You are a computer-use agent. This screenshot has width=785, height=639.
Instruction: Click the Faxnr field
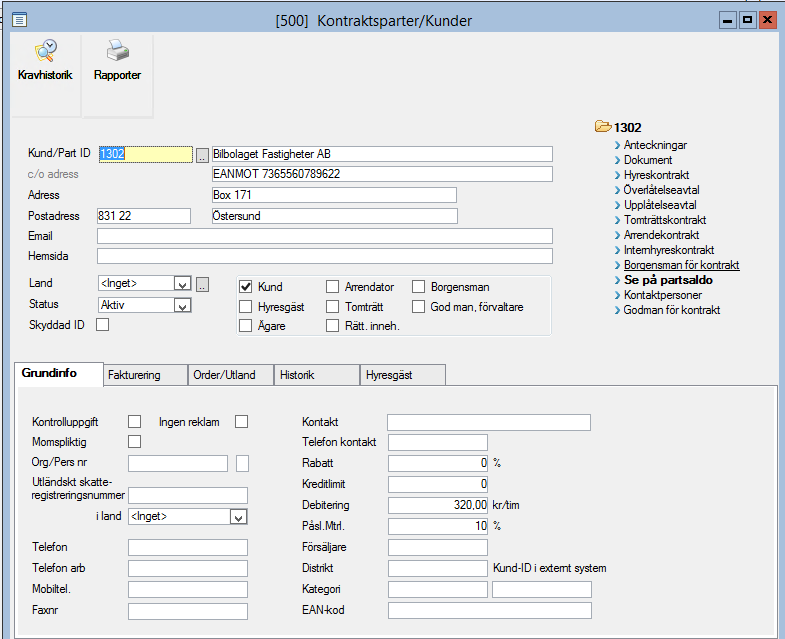188,611
